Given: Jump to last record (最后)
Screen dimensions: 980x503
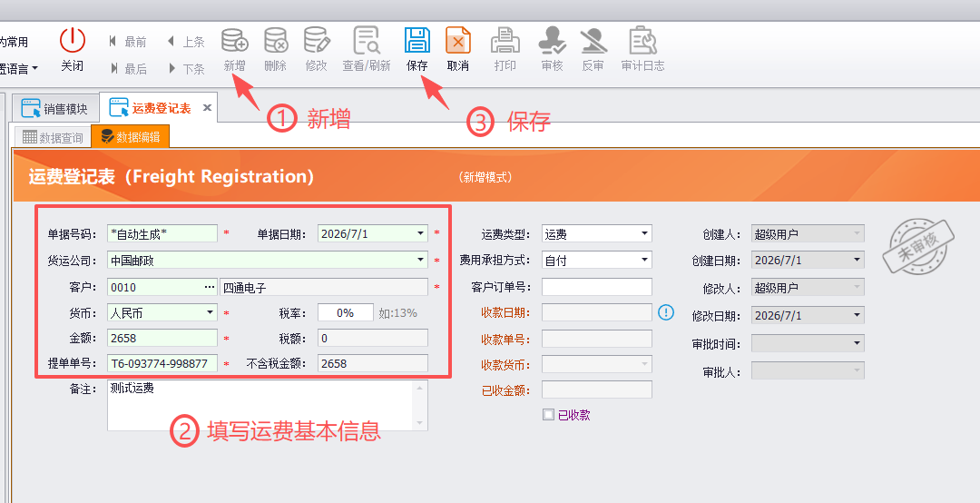Looking at the screenshot, I should coord(128,69).
